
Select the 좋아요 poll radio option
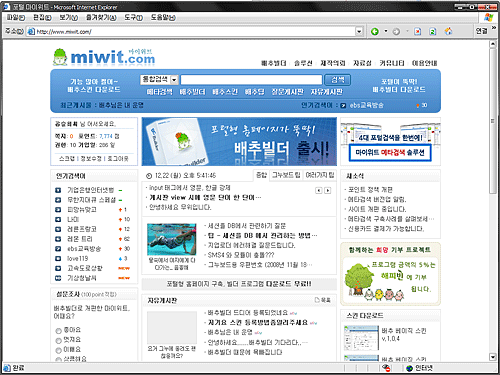tap(59, 331)
